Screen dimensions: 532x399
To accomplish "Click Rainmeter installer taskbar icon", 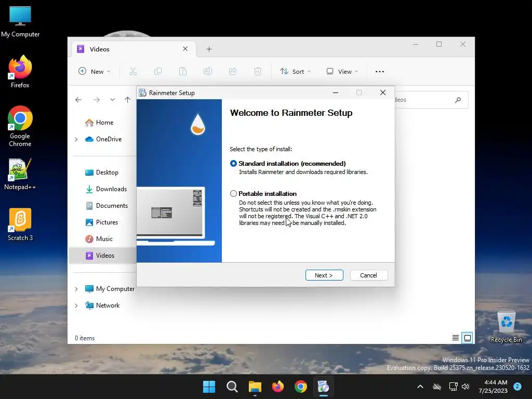I will (x=323, y=387).
